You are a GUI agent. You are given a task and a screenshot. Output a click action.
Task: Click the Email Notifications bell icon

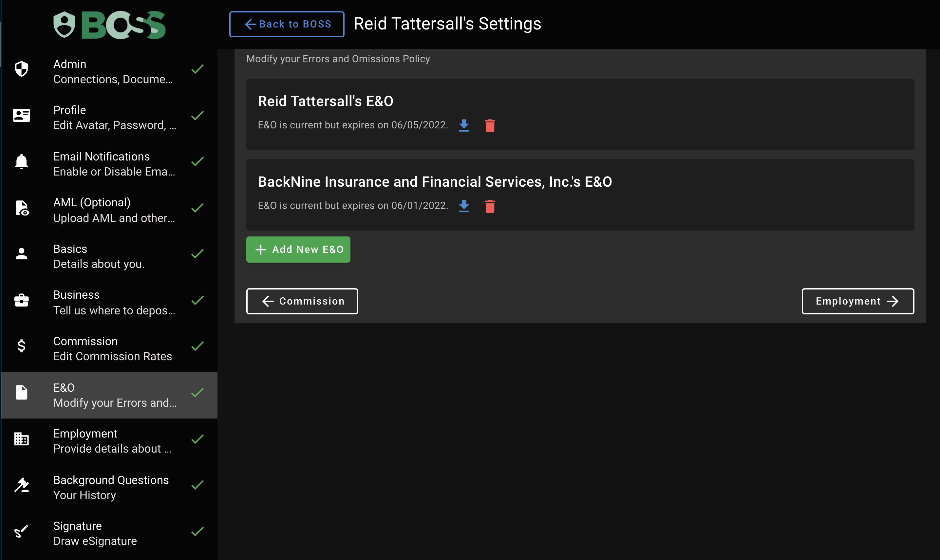coord(22,161)
